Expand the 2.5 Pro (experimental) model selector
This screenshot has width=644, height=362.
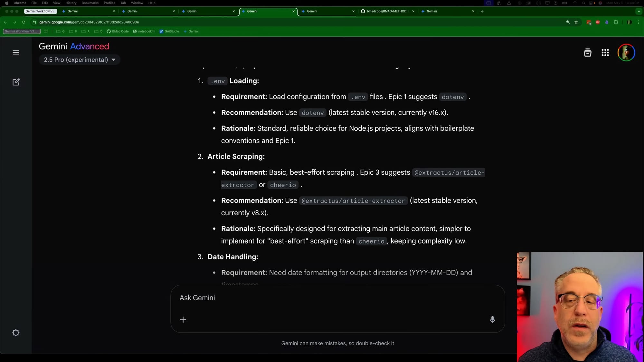80,60
